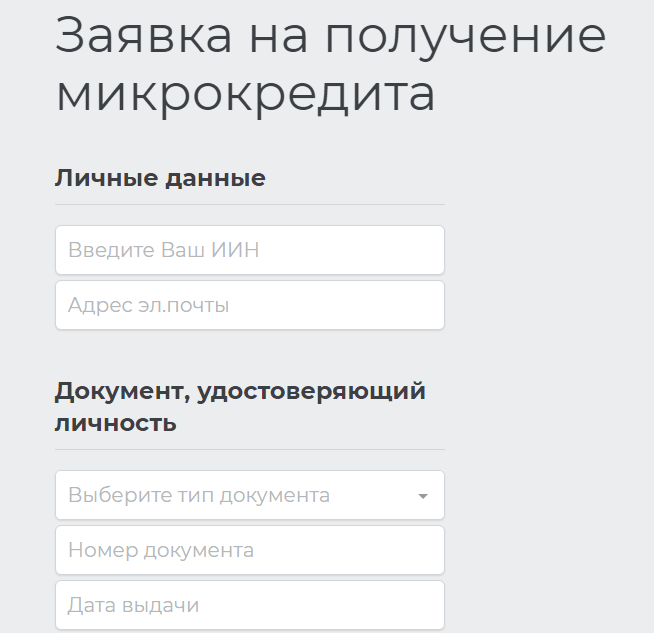Click the 'Личные данные' section heading
Viewport: 654px width, 633px height.
[160, 178]
